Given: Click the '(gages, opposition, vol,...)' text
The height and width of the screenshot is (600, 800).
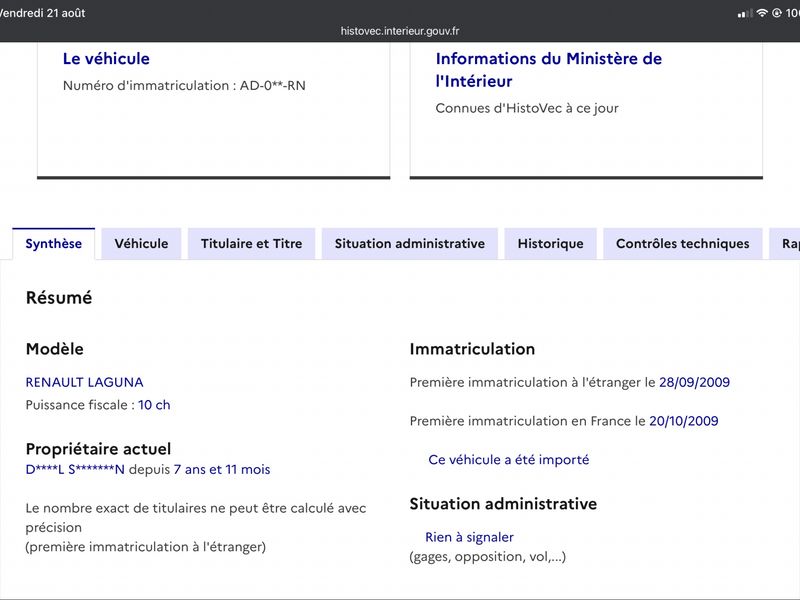Looking at the screenshot, I should point(488,557).
